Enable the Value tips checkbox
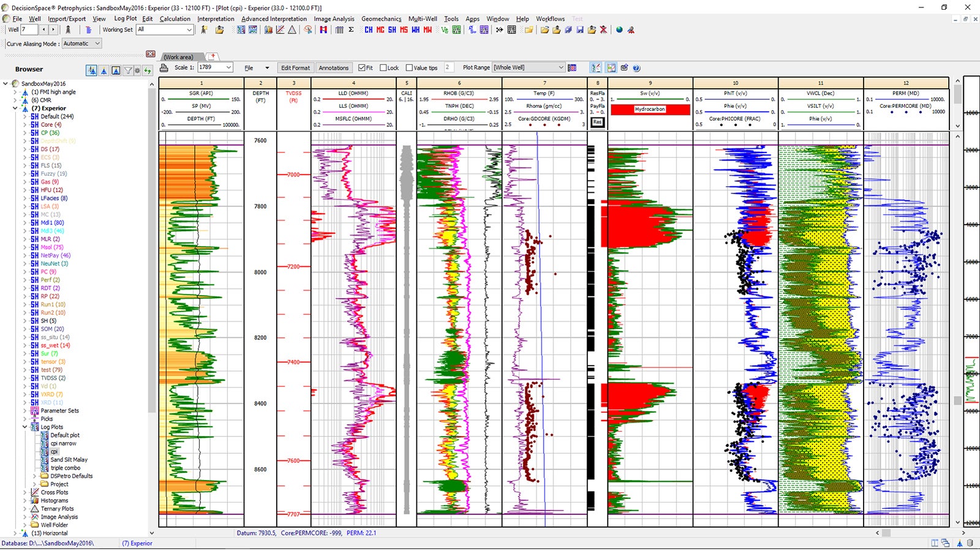Image resolution: width=980 pixels, height=551 pixels. click(409, 68)
